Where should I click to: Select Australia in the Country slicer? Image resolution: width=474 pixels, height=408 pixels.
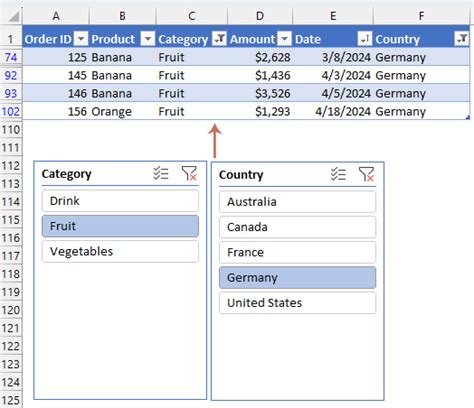[x=297, y=202]
